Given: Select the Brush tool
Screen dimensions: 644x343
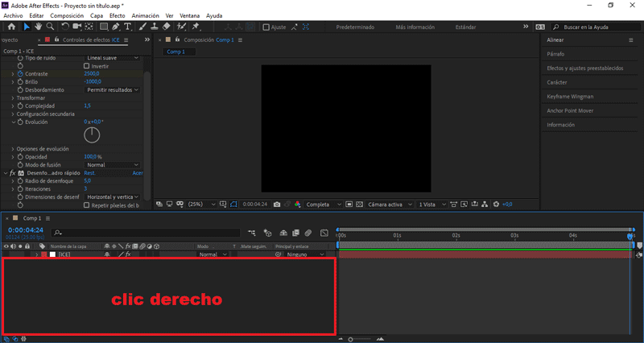Looking at the screenshot, I should pos(142,27).
